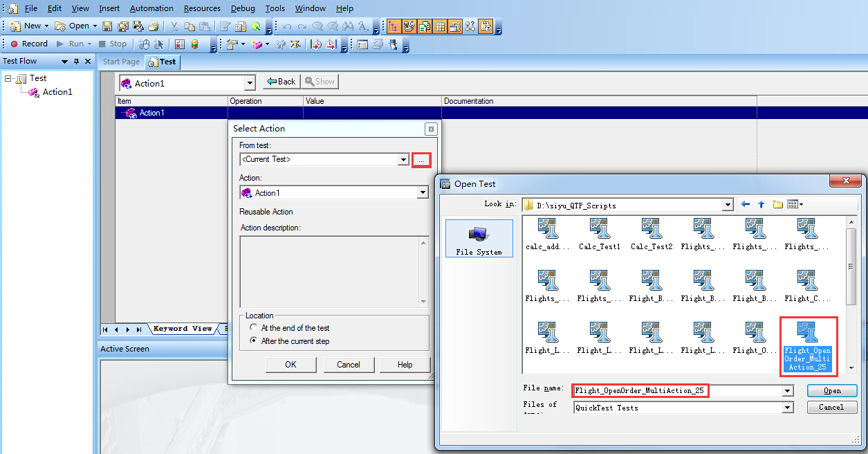Viewport: 868px width, 454px height.
Task: Open the Automation menu
Action: pos(151,8)
